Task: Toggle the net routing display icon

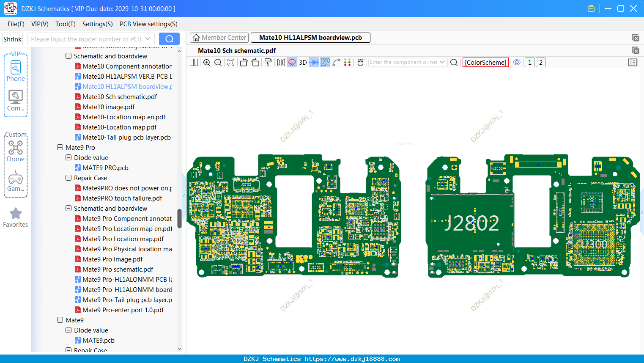Action: pos(325,63)
